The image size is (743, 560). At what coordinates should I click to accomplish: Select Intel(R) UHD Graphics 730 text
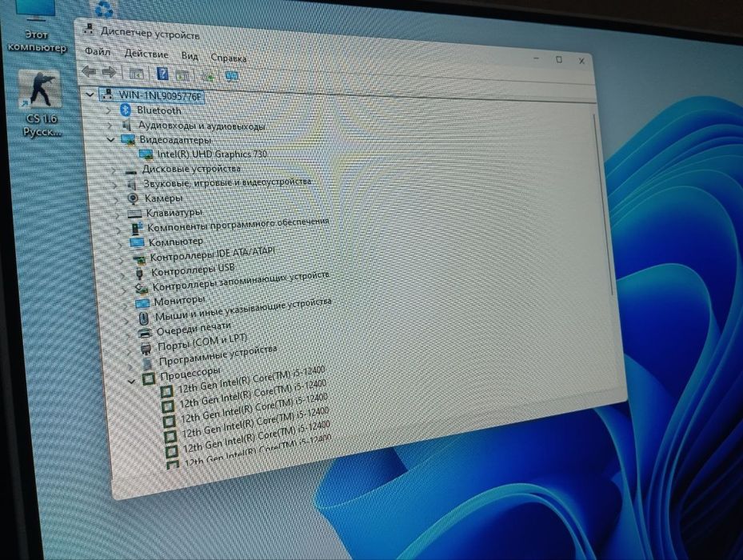tap(212, 154)
